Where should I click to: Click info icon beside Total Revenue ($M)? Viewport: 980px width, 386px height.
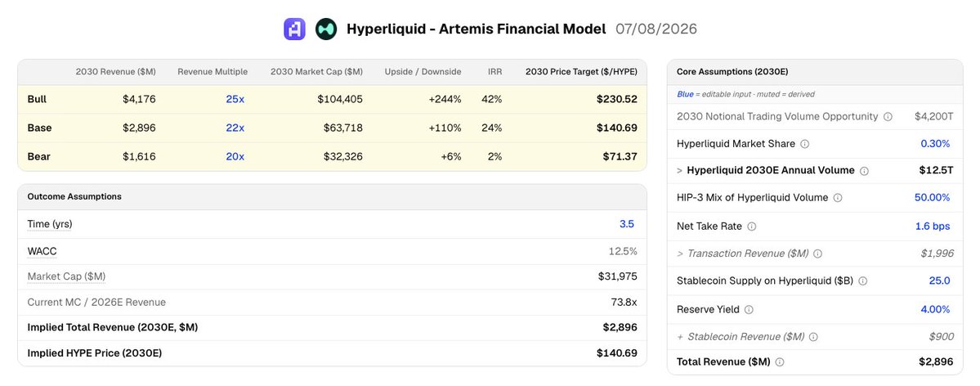780,361
